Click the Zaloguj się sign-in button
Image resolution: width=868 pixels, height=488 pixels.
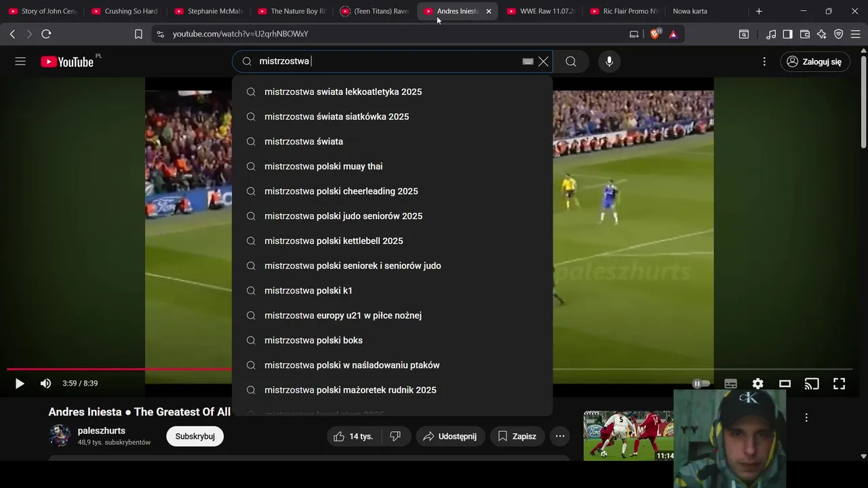(x=814, y=62)
